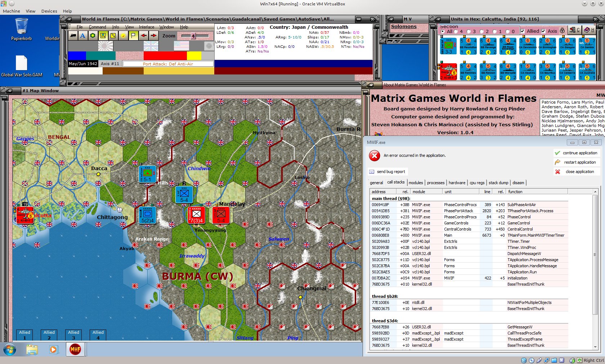Uncheck the Axis checkbox
Screen dimensions: 605x364
point(543,31)
